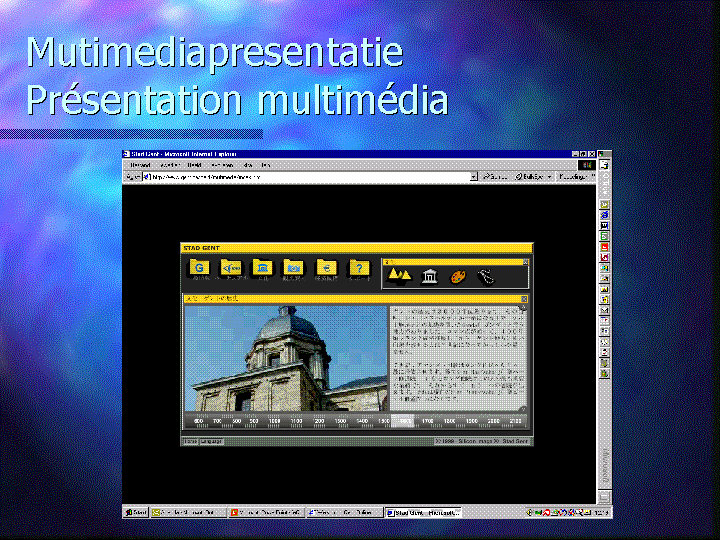720x540 pixels.
Task: Click the Language button at bottom left
Action: pyautogui.click(x=211, y=441)
